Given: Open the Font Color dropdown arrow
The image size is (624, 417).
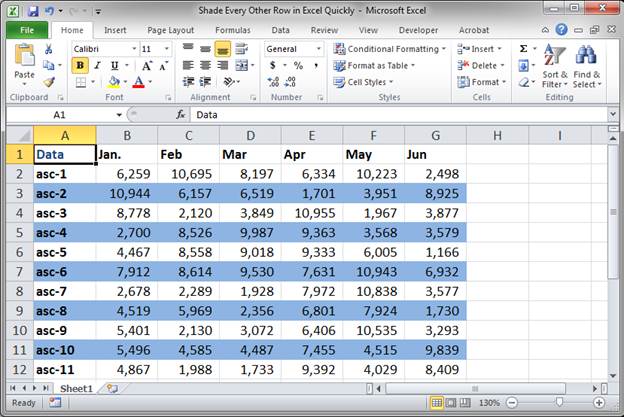Looking at the screenshot, I should tap(150, 82).
